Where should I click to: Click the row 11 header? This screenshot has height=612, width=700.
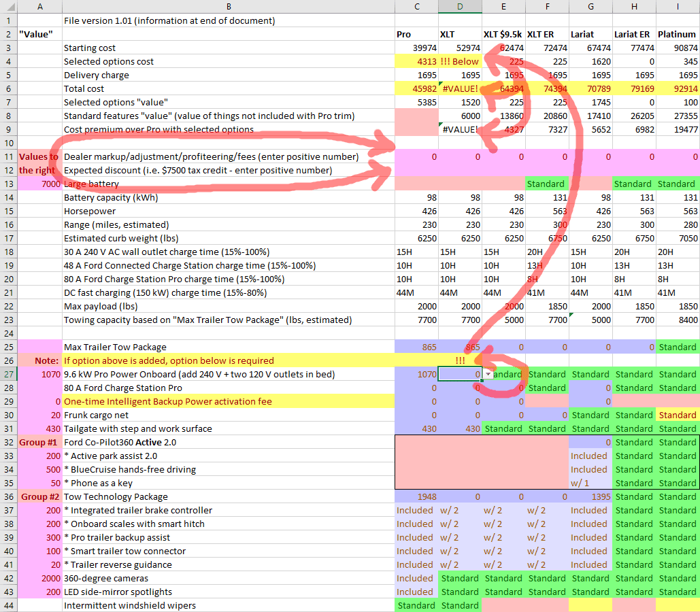(x=9, y=156)
